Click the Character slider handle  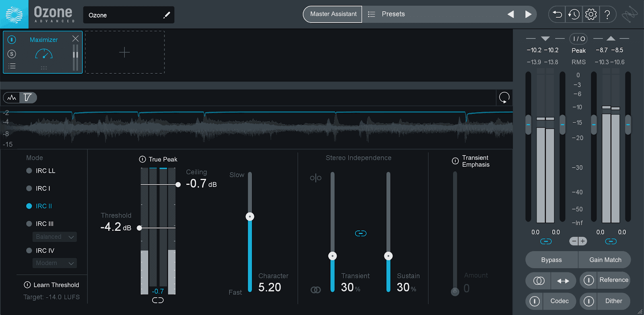[250, 217]
